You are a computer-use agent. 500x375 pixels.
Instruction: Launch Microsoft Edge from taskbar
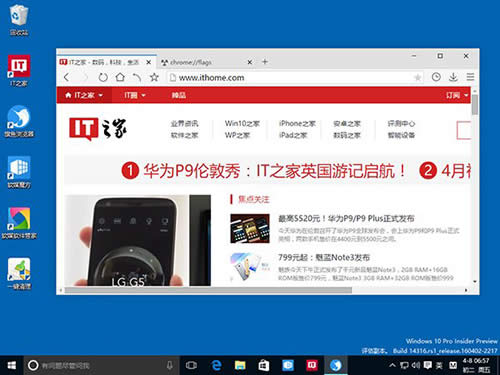tap(216, 365)
